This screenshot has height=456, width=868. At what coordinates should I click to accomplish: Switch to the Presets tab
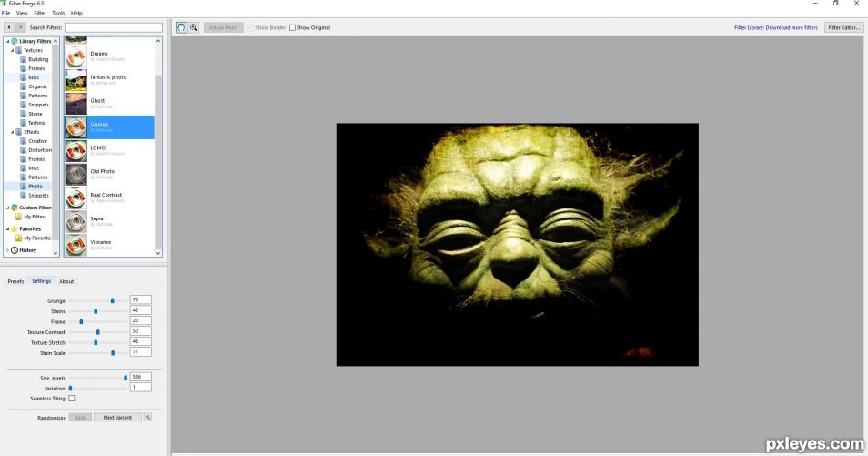tap(15, 281)
